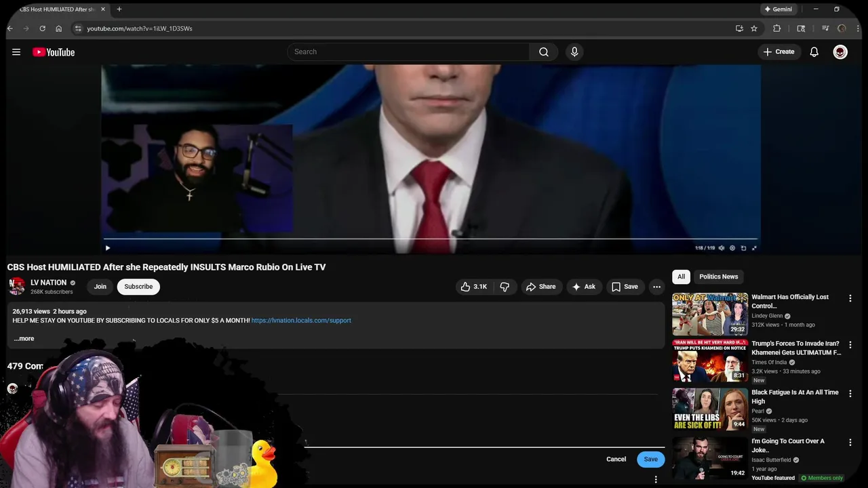
Task: Open video player settings gear
Action: click(732, 248)
